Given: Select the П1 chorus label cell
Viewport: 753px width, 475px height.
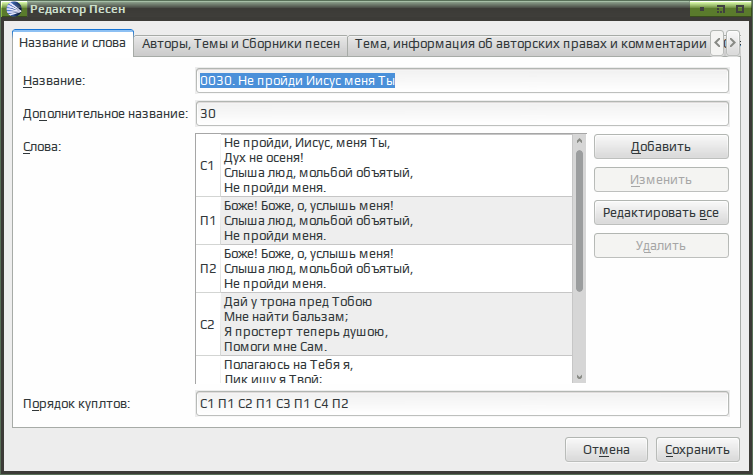Looking at the screenshot, I should [208, 221].
